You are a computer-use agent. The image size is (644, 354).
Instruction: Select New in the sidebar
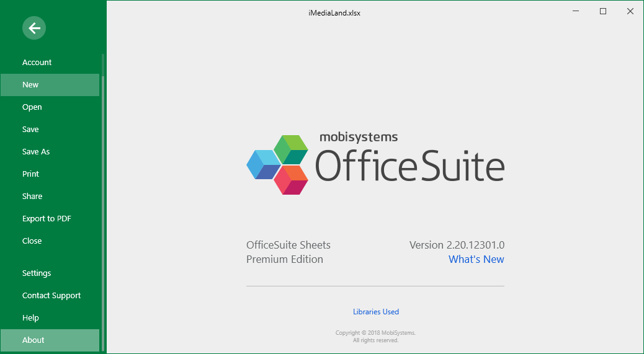tap(50, 85)
